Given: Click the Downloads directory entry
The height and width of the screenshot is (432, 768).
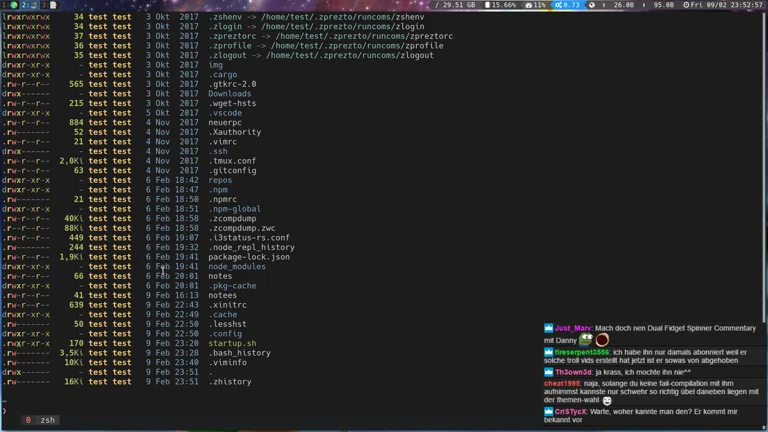Looking at the screenshot, I should pyautogui.click(x=230, y=94).
